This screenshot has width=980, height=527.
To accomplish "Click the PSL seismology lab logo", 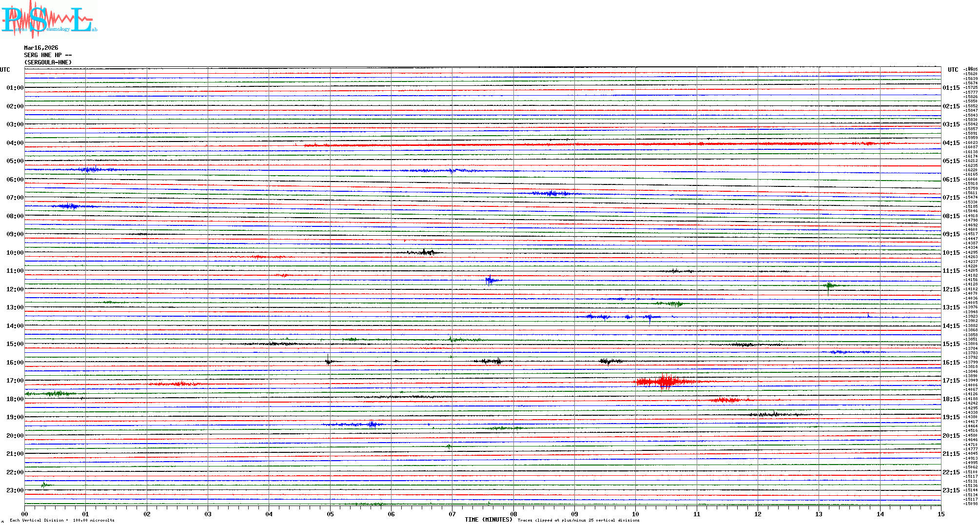I will (49, 20).
